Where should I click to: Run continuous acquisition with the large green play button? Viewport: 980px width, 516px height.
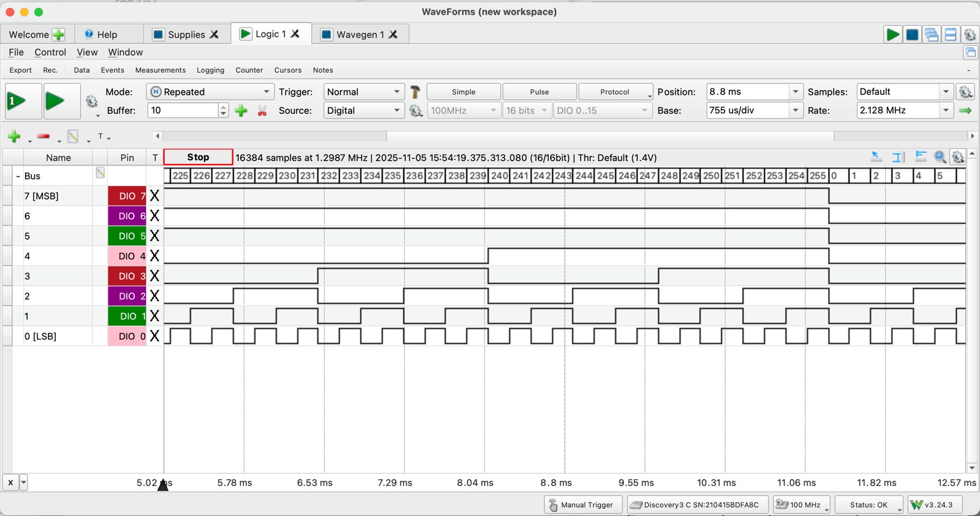point(62,101)
